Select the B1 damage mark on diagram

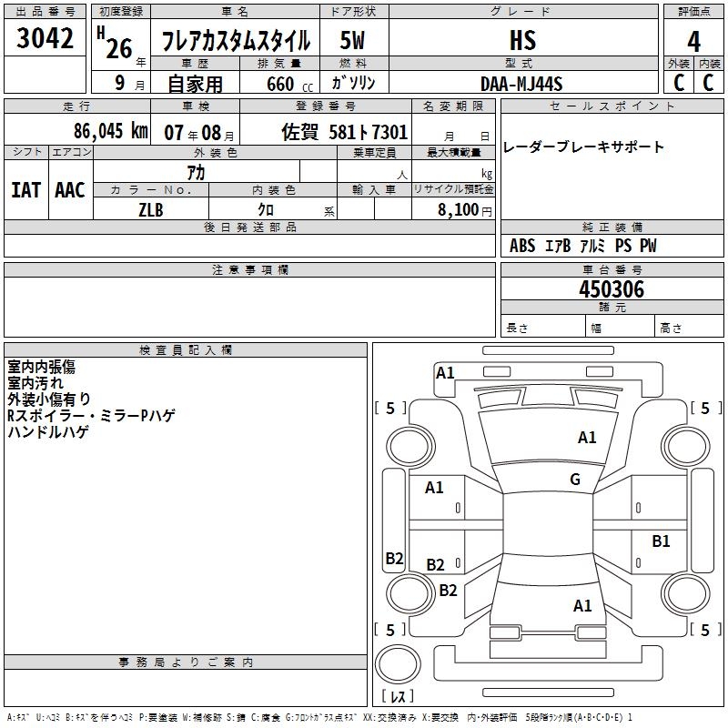coord(661,541)
